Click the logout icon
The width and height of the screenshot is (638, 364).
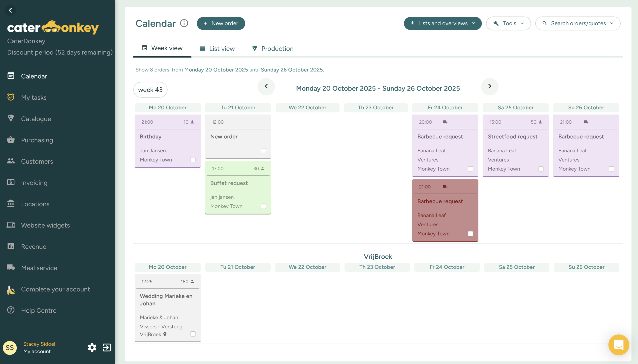[x=107, y=347]
